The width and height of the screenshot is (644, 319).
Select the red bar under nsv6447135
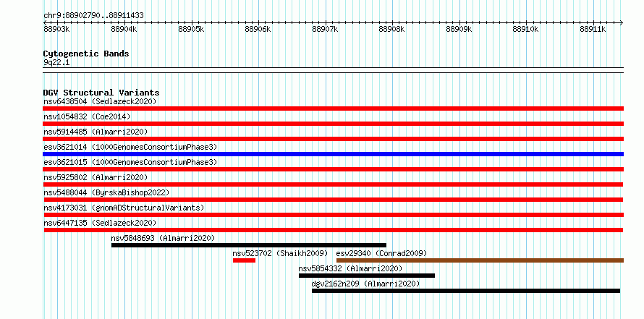pyautogui.click(x=333, y=230)
